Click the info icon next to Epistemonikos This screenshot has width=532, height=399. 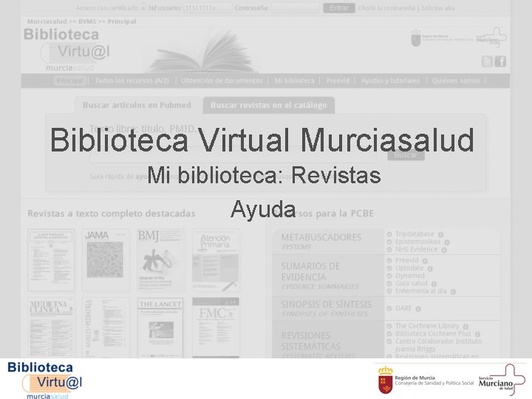coord(447,242)
